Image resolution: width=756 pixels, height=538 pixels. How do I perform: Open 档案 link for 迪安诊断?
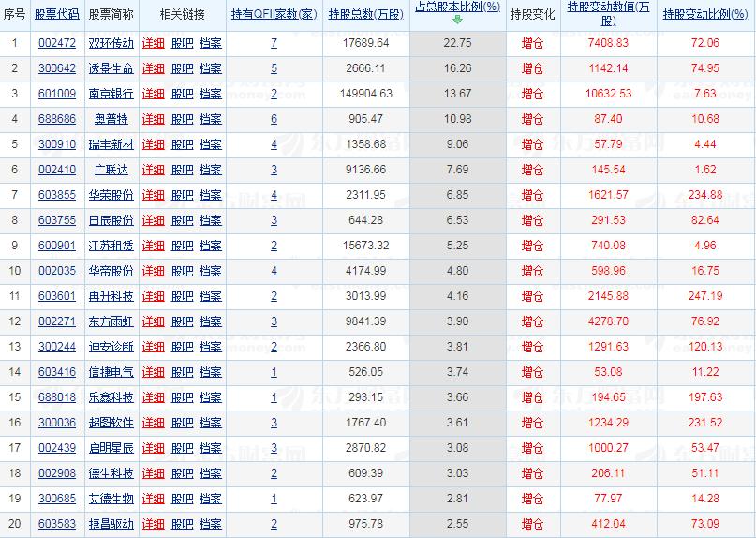[211, 347]
